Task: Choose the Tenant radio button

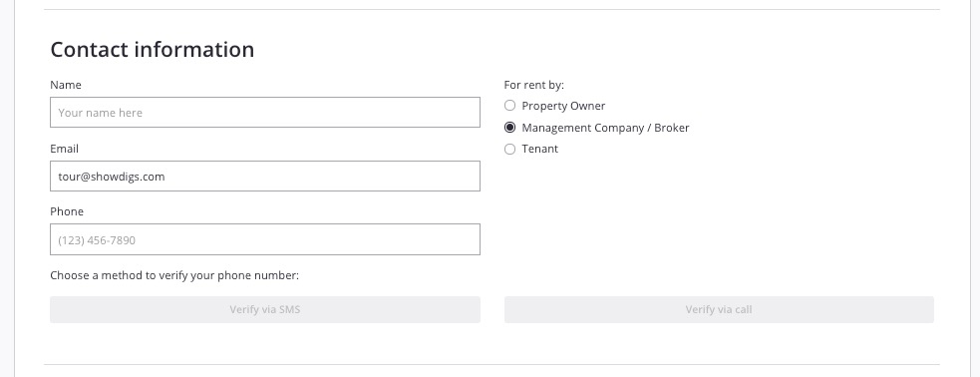Action: [x=510, y=149]
